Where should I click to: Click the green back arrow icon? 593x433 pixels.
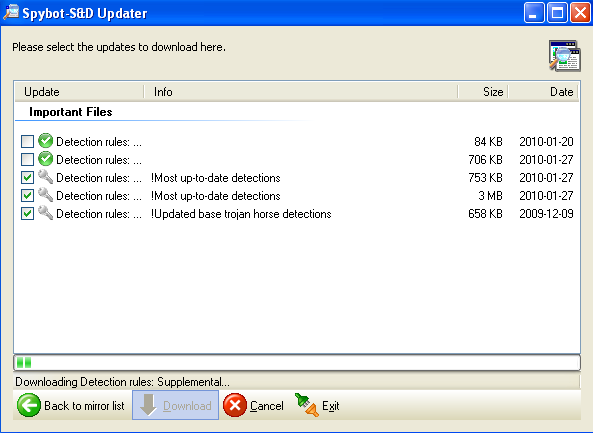(x=29, y=405)
